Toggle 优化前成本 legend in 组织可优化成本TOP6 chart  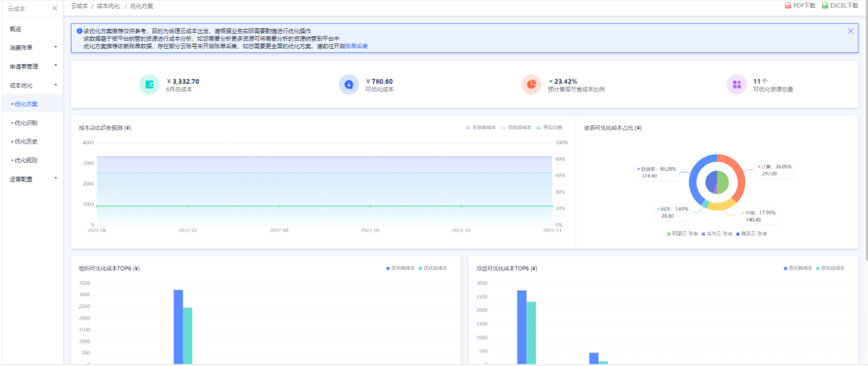pos(401,268)
